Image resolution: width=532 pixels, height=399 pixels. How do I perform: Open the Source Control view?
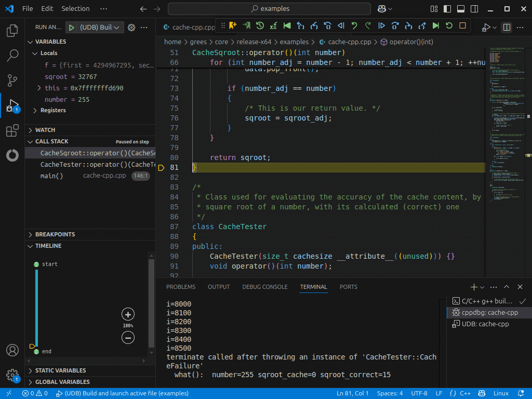click(12, 81)
